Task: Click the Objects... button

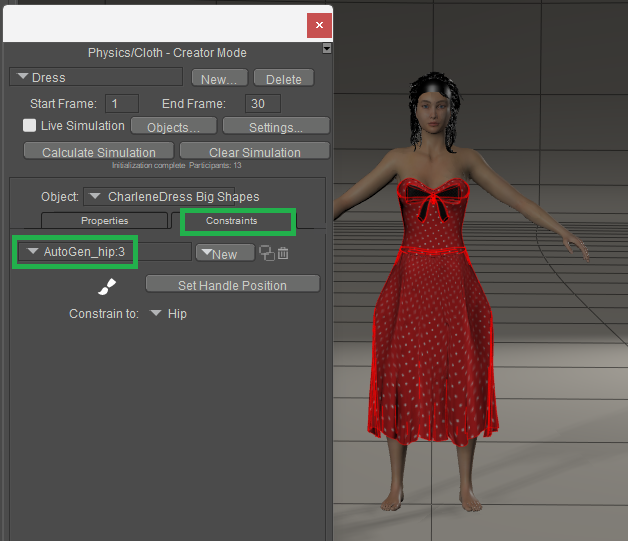Action: [x=173, y=127]
